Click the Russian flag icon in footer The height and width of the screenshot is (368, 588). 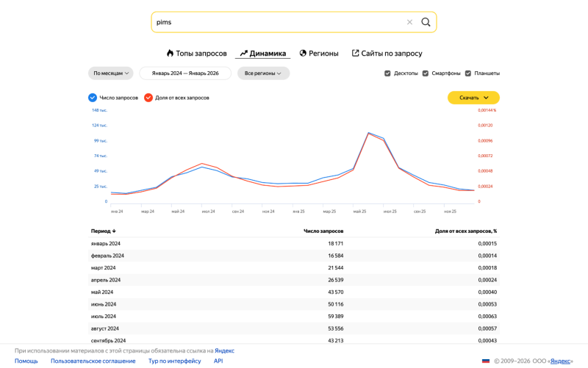[486, 361]
